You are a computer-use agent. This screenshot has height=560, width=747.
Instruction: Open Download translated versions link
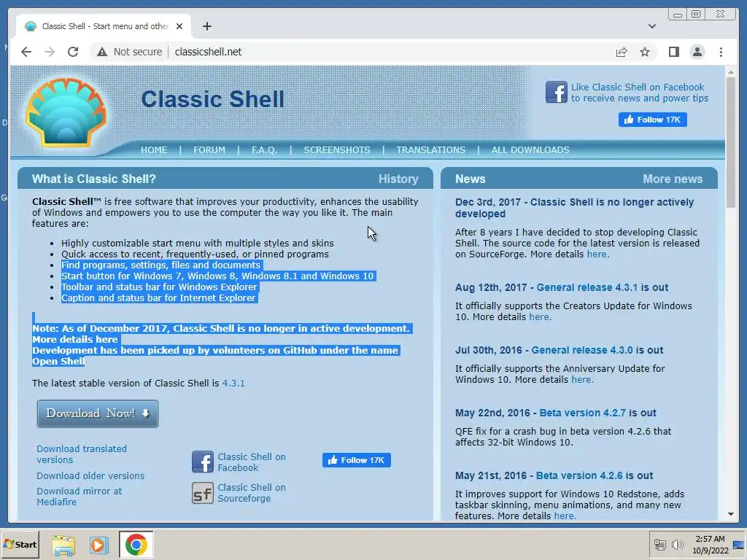[82, 454]
